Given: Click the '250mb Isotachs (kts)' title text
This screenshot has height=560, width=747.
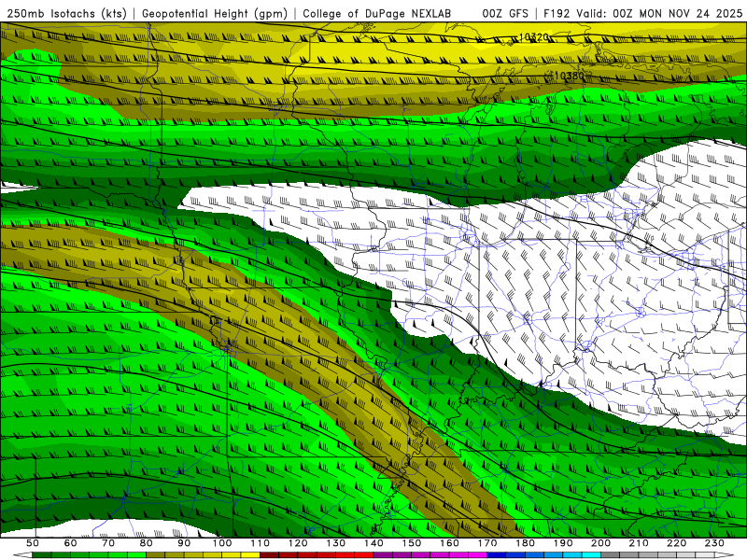Looking at the screenshot, I should [x=66, y=14].
